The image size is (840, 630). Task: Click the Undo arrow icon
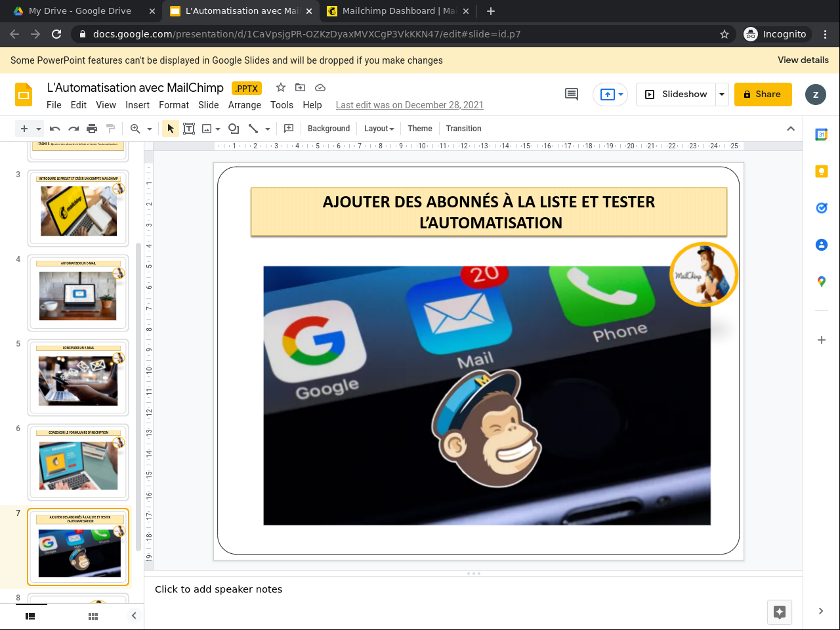pyautogui.click(x=55, y=129)
